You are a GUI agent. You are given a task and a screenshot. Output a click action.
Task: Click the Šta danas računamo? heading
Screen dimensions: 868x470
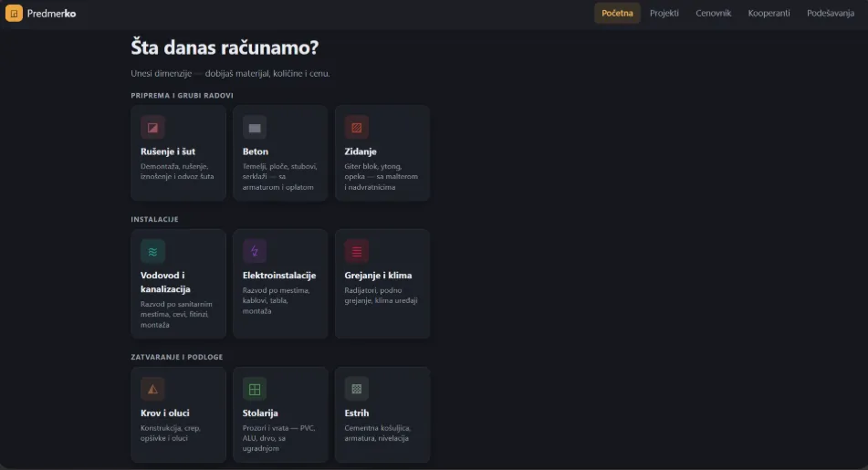click(x=225, y=47)
